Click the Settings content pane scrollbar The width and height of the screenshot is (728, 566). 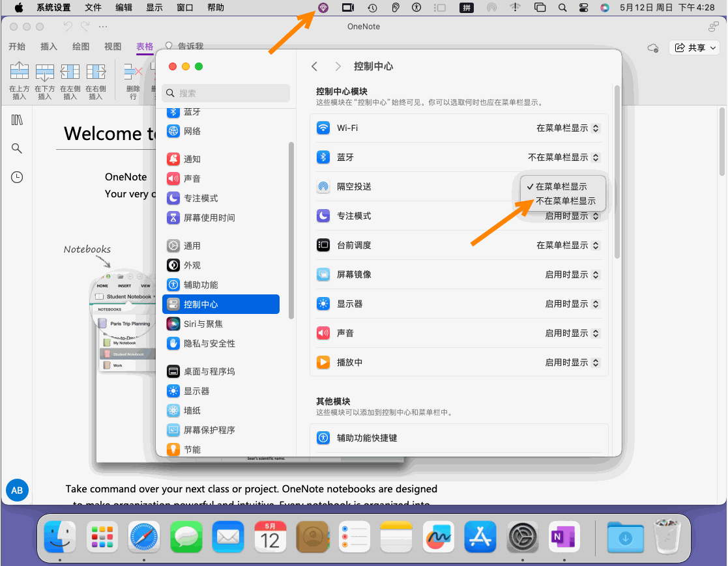point(617,172)
